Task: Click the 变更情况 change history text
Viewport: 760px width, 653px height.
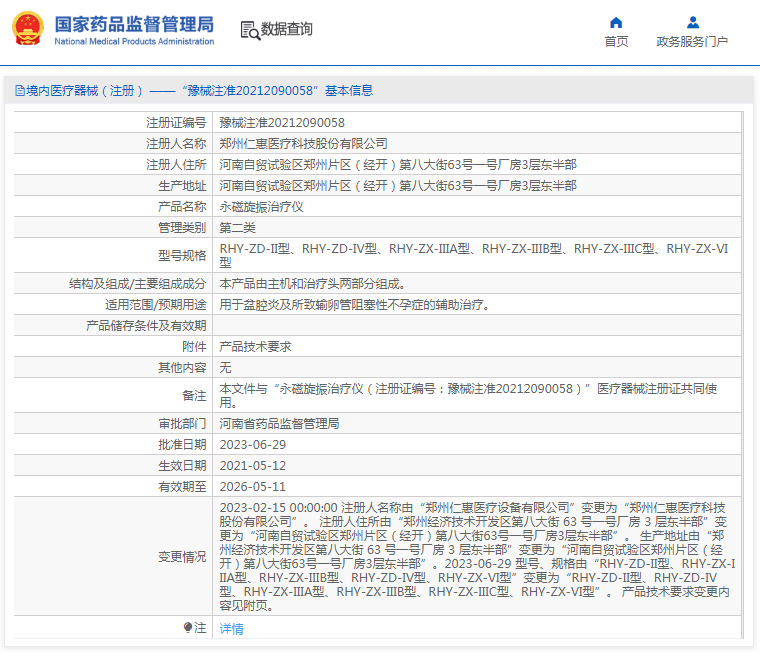Action: coord(477,557)
